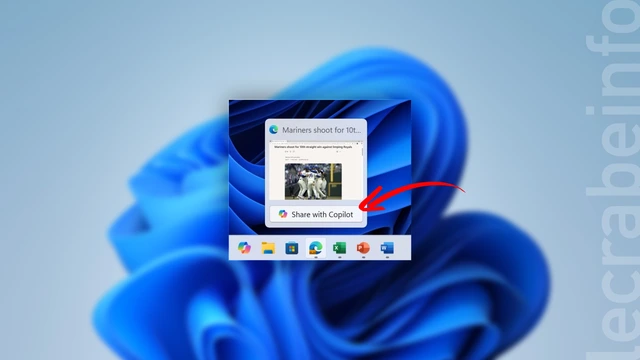640x360 pixels.
Task: Switch to PowerPoint on the taskbar
Action: (363, 248)
